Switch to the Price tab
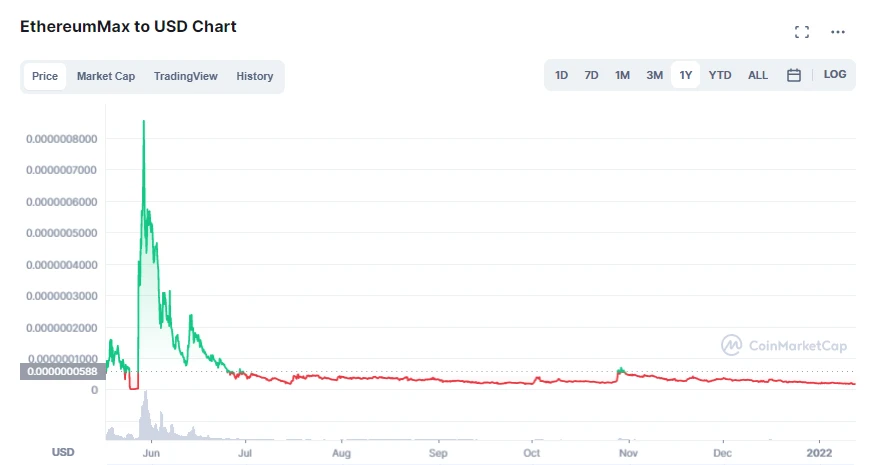Viewport: 873px width, 465px height. [x=45, y=76]
